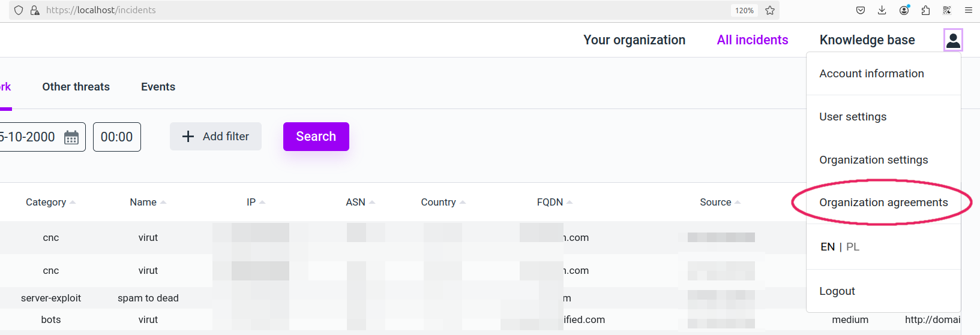Image resolution: width=980 pixels, height=335 pixels.
Task: Open the user profile avatar menu
Action: pos(953,40)
